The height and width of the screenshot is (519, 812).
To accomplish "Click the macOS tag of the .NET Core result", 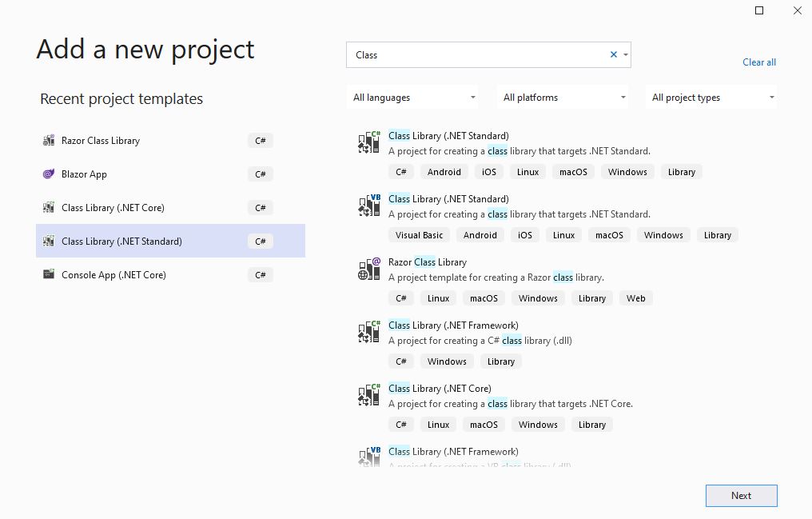I will pos(484,425).
